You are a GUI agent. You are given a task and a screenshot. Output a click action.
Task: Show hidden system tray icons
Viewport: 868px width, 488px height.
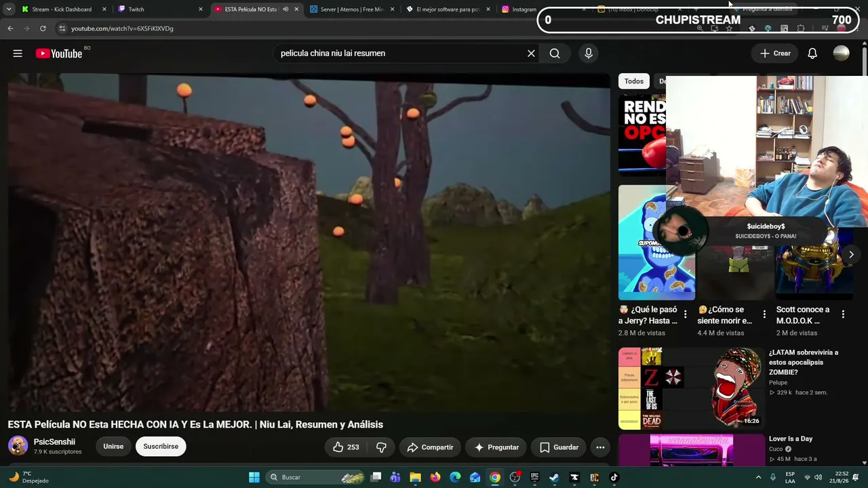point(758,477)
